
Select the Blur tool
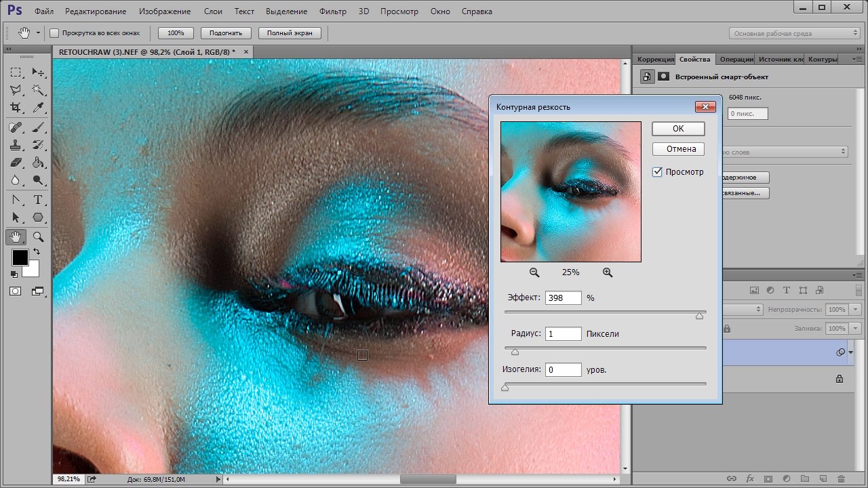point(16,180)
